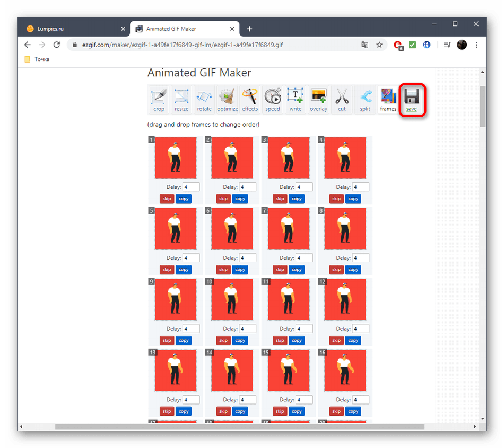The image size is (504, 448).
Task: Click the horizontal scrollbar thumb
Action: click(240, 427)
